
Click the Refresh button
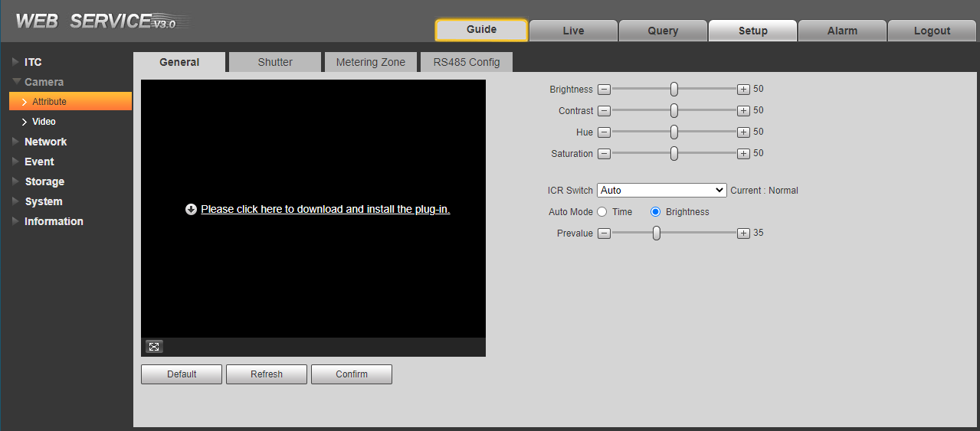(x=267, y=374)
